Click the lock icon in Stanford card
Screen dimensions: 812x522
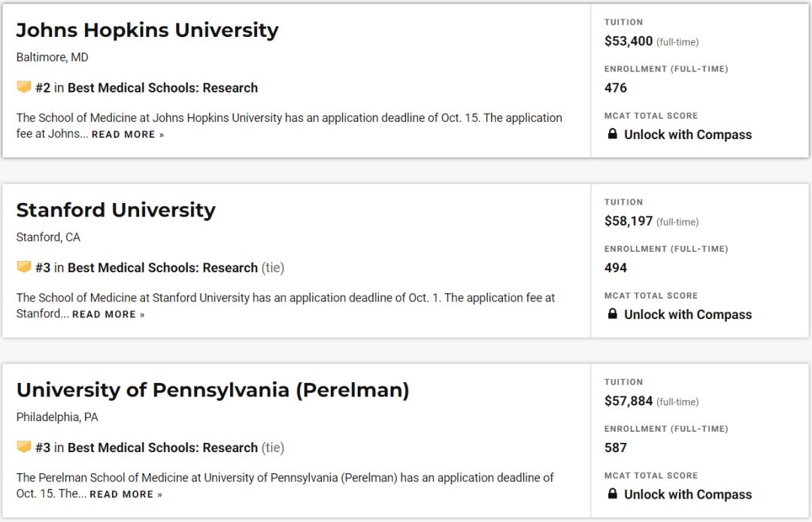coord(612,314)
